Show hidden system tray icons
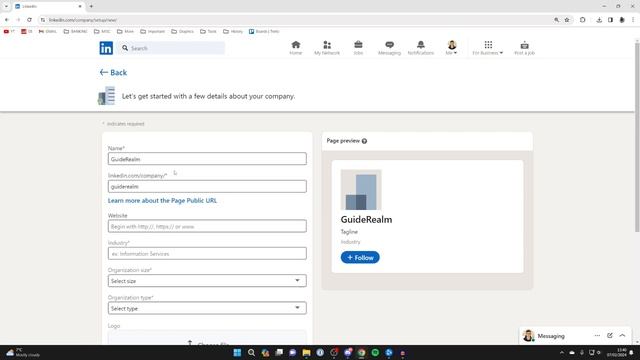 point(562,353)
